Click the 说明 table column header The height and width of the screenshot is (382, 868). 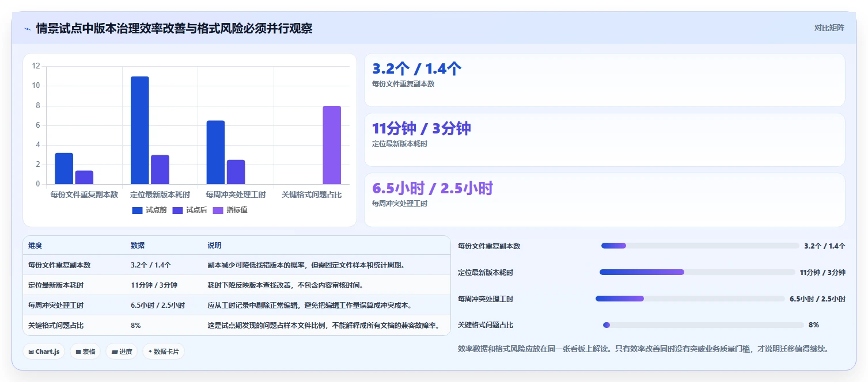click(x=214, y=246)
